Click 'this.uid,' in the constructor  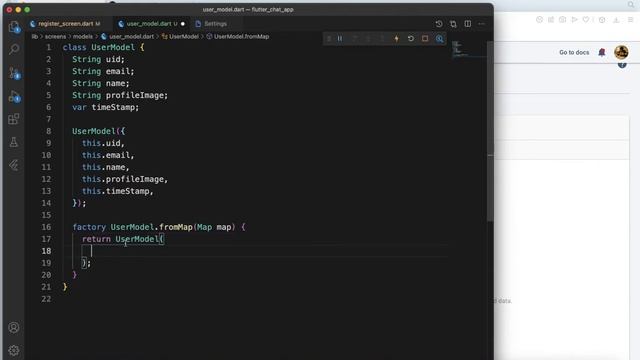(103, 143)
